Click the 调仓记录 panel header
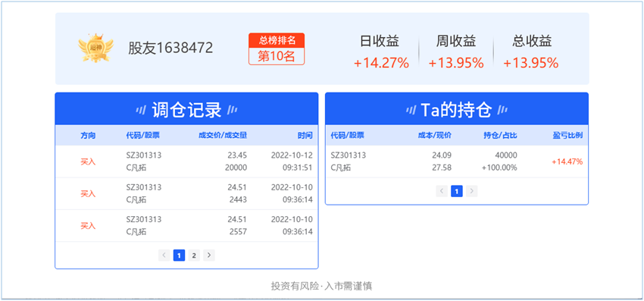This screenshot has height=301, width=644. coord(186,109)
